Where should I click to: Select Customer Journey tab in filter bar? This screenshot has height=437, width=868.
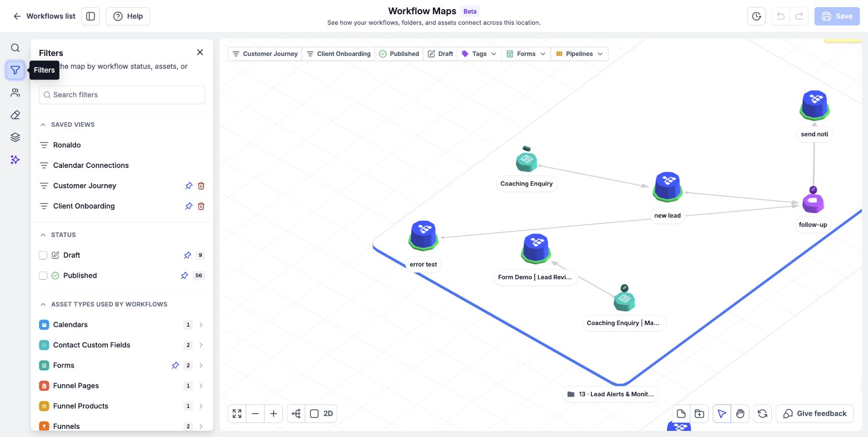pos(265,54)
